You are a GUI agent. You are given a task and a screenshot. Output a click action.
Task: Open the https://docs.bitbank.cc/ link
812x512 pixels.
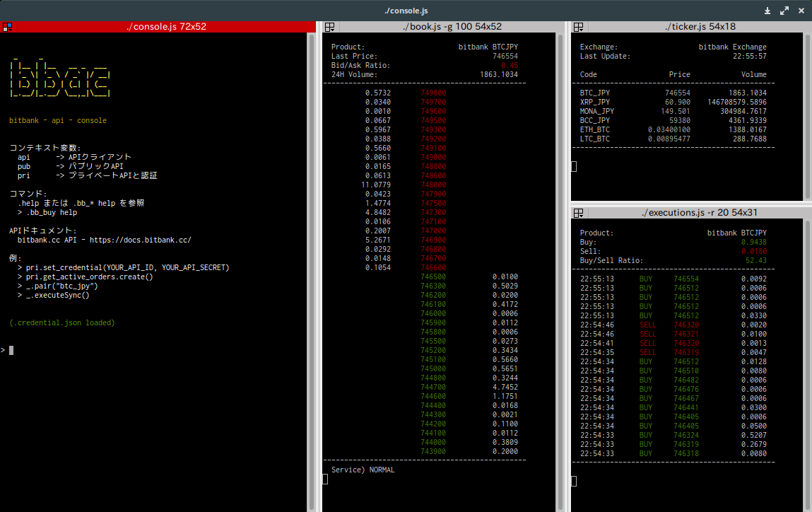[x=141, y=240]
